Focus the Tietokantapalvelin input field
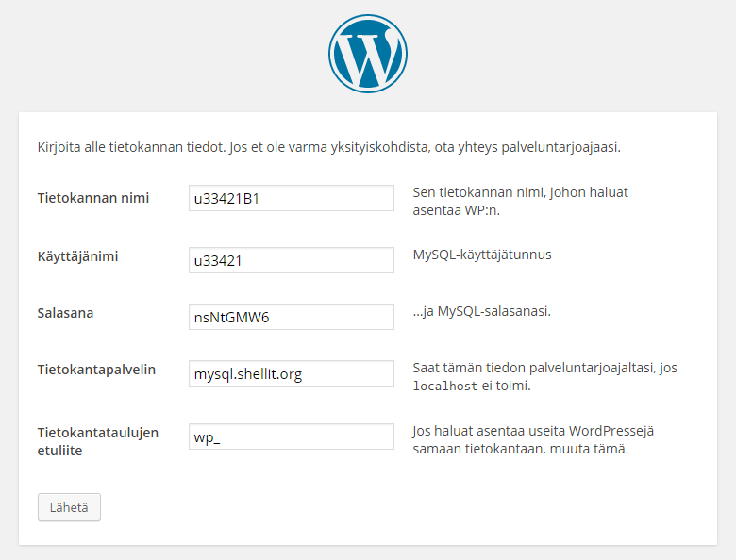This screenshot has width=736, height=560. pyautogui.click(x=292, y=373)
